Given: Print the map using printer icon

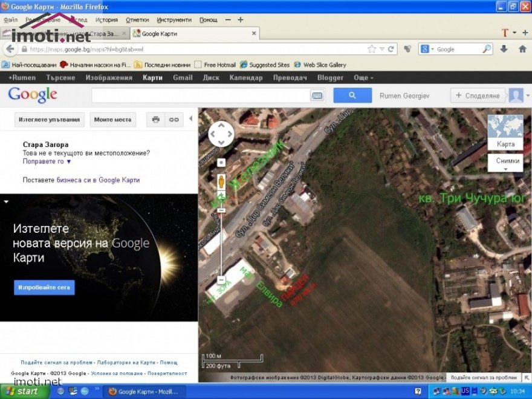Looking at the screenshot, I should pyautogui.click(x=156, y=120).
